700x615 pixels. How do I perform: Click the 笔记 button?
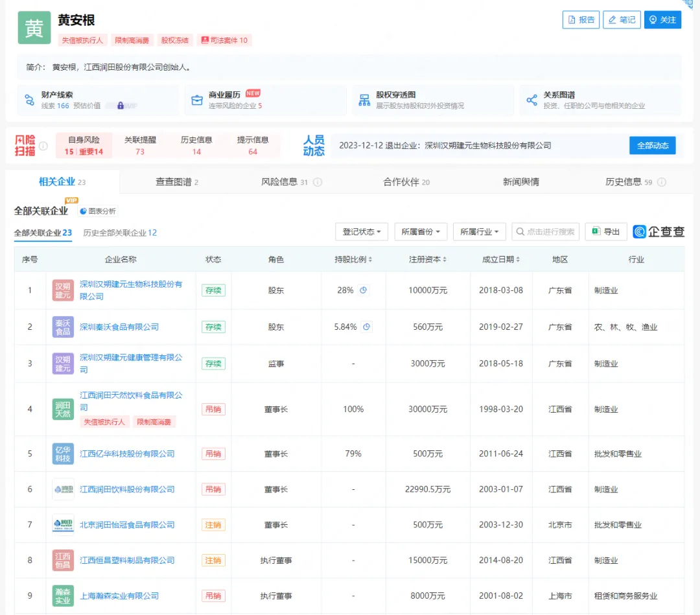click(x=622, y=19)
